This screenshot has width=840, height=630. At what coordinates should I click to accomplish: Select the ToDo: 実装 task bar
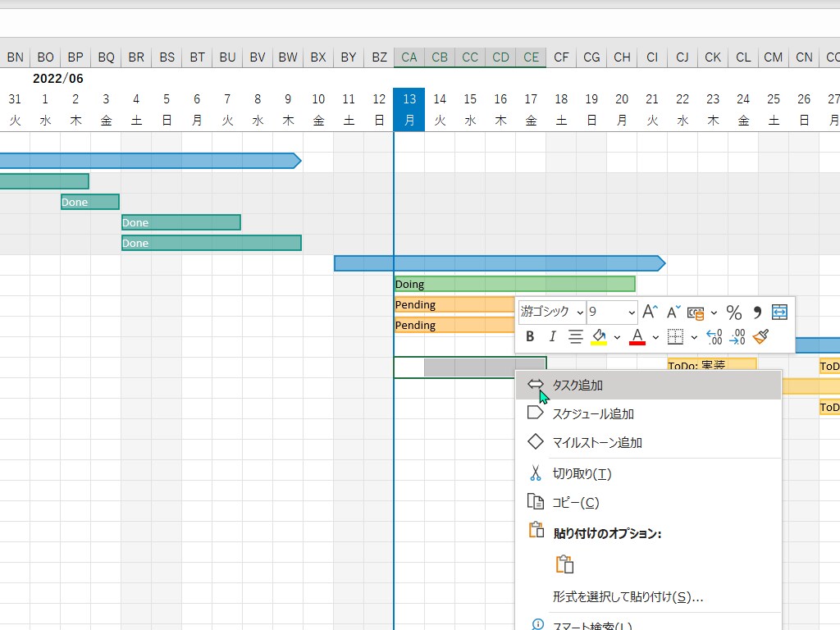point(712,365)
